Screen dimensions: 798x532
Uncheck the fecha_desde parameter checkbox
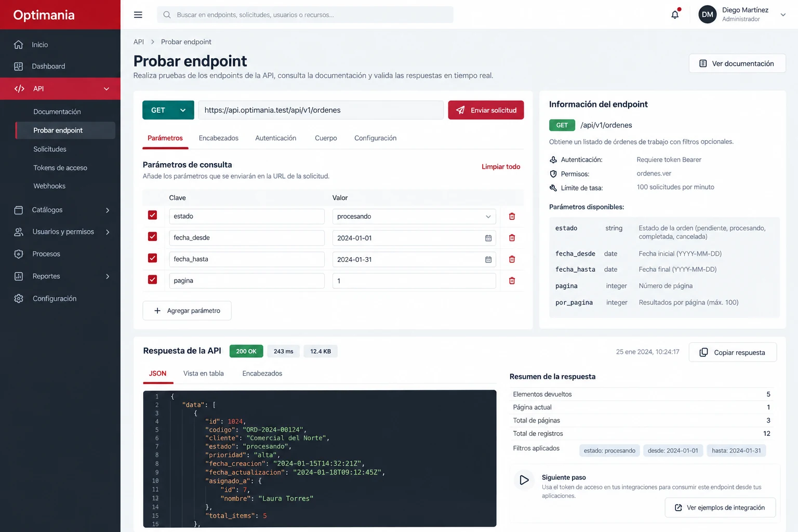coord(152,236)
